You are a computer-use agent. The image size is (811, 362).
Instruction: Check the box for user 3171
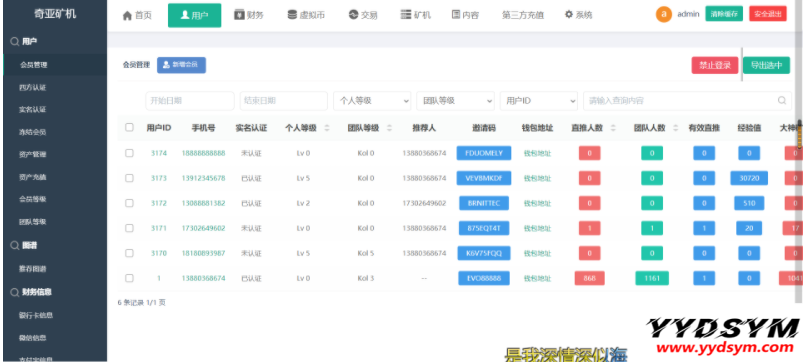pos(129,228)
